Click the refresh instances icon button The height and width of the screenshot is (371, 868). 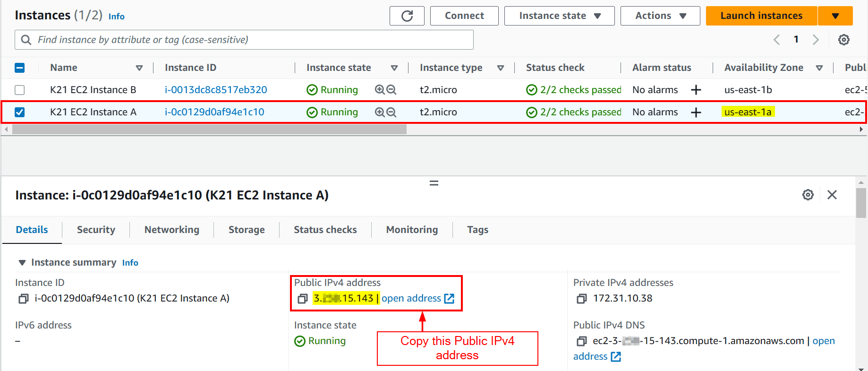407,16
